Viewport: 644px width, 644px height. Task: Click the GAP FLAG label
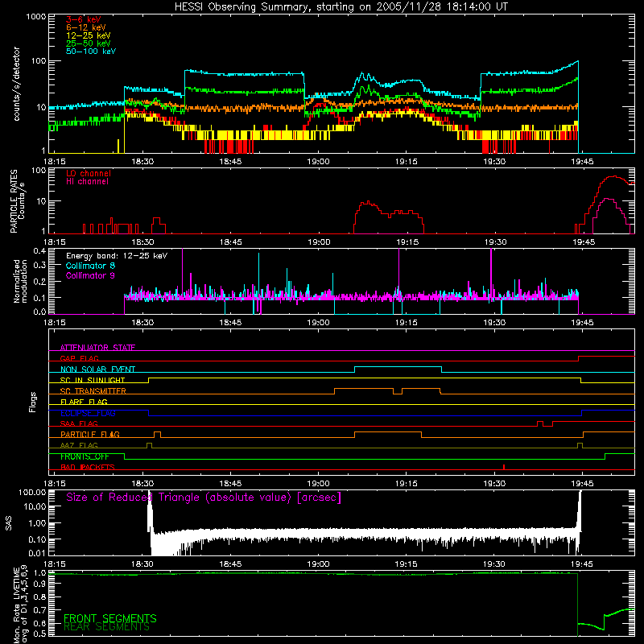79,358
